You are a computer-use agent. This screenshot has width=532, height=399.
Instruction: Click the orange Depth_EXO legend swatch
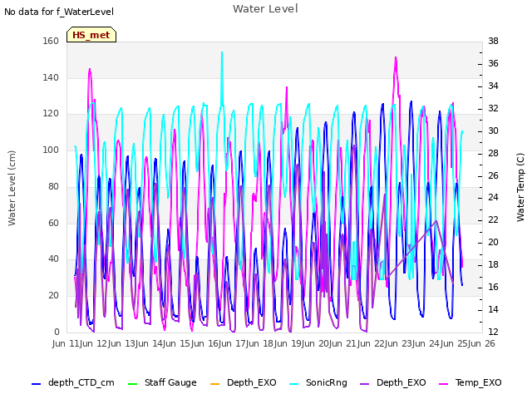coord(215,384)
